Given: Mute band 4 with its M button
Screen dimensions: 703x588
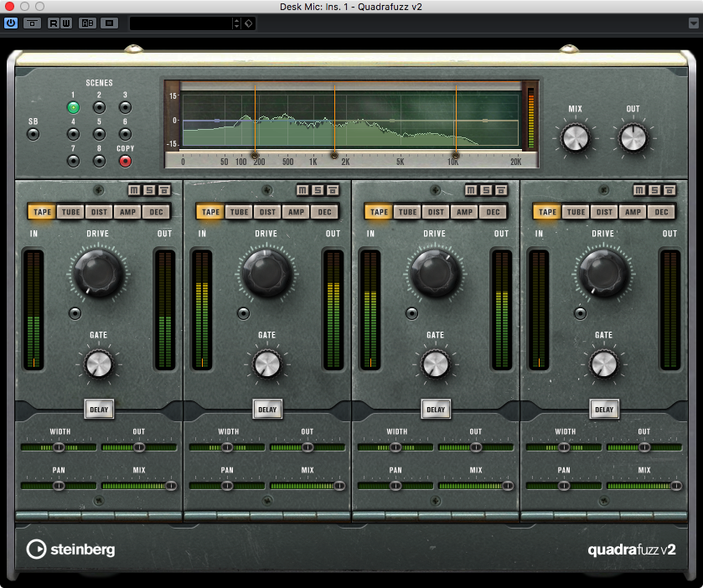Looking at the screenshot, I should pos(639,190).
